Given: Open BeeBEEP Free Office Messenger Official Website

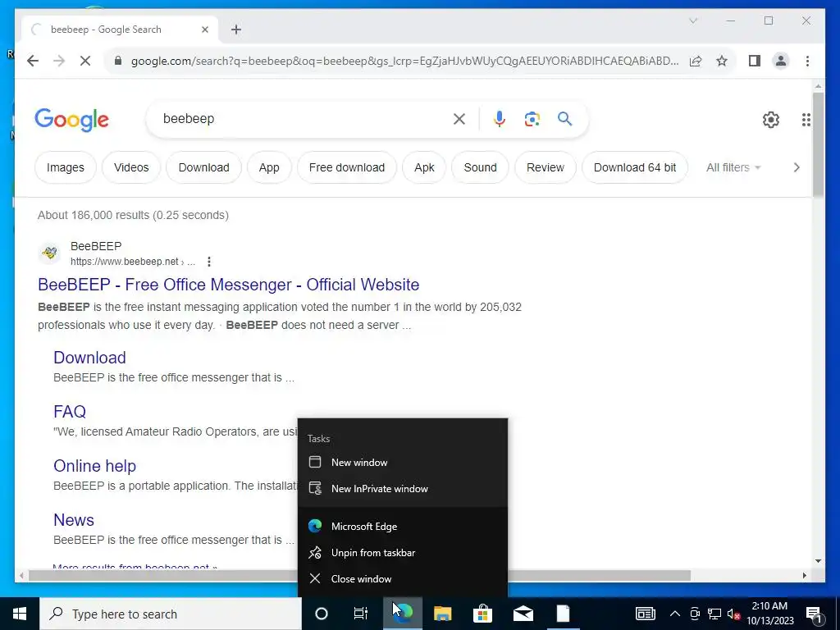Looking at the screenshot, I should (228, 285).
